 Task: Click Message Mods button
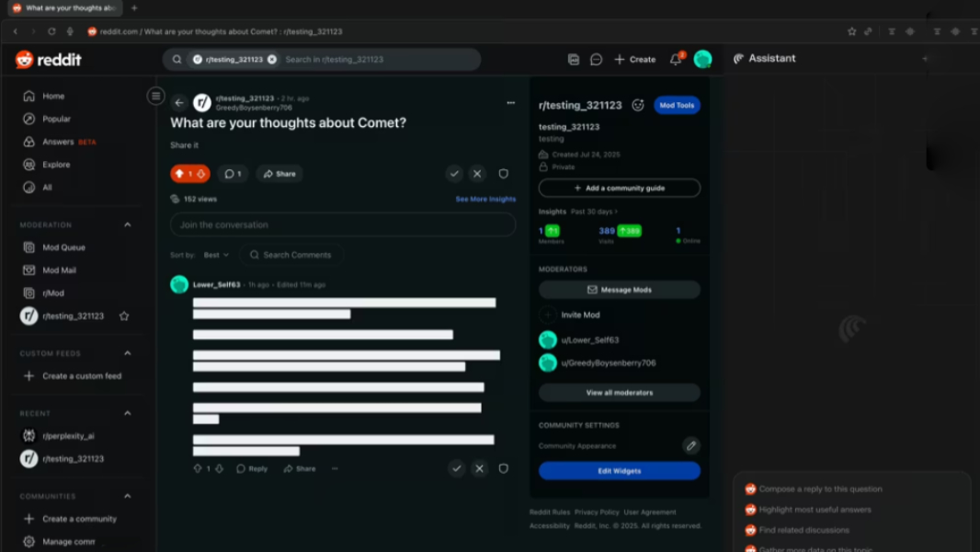point(620,290)
